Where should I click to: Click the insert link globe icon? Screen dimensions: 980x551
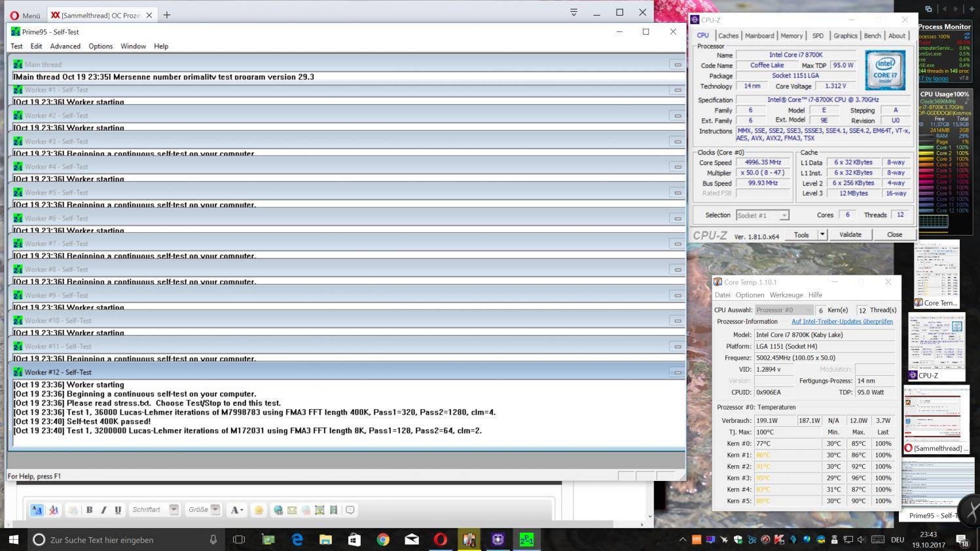click(x=278, y=510)
